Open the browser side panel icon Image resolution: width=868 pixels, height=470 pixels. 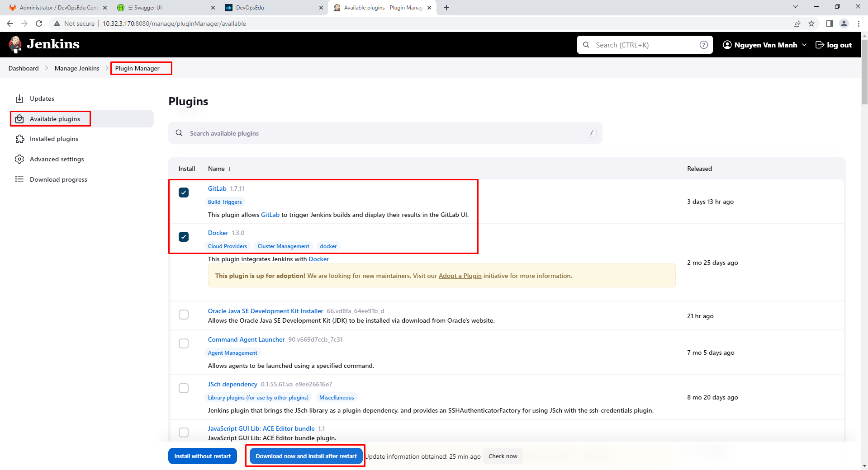coord(829,23)
